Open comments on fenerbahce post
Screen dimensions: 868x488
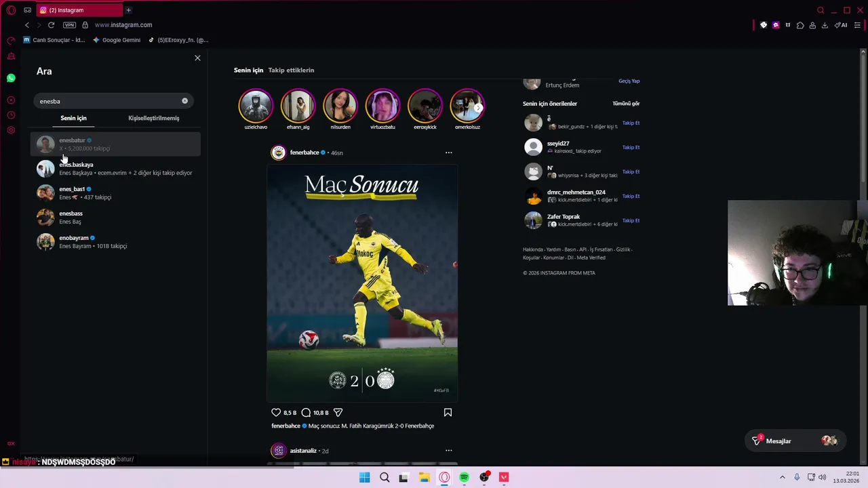[x=306, y=412]
